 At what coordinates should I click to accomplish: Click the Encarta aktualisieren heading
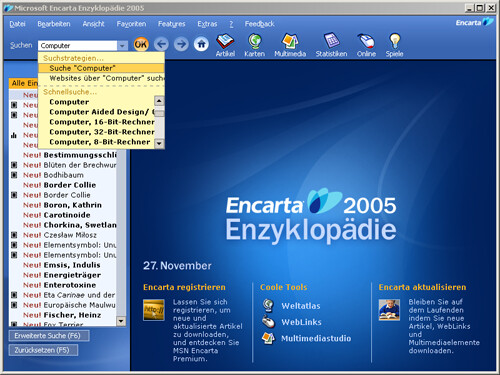(422, 287)
